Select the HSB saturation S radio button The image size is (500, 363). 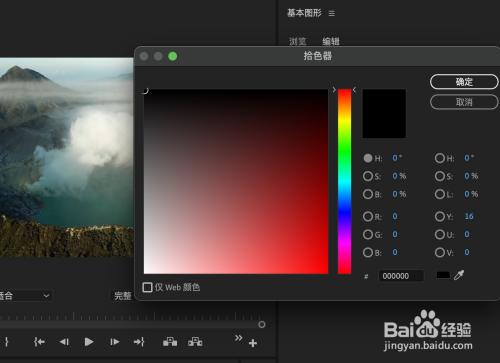click(x=368, y=176)
